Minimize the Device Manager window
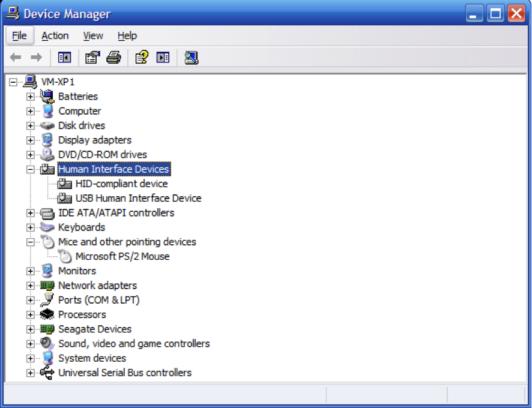 coord(474,13)
